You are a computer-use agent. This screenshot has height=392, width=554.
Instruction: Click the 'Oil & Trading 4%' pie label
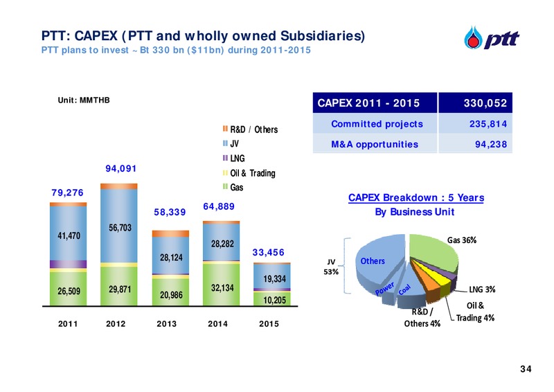[475, 312]
